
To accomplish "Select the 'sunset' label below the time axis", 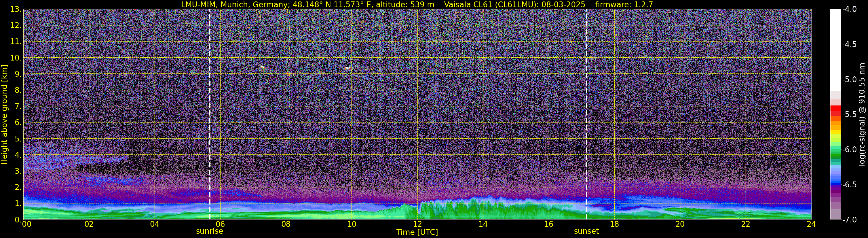I will (x=586, y=231).
